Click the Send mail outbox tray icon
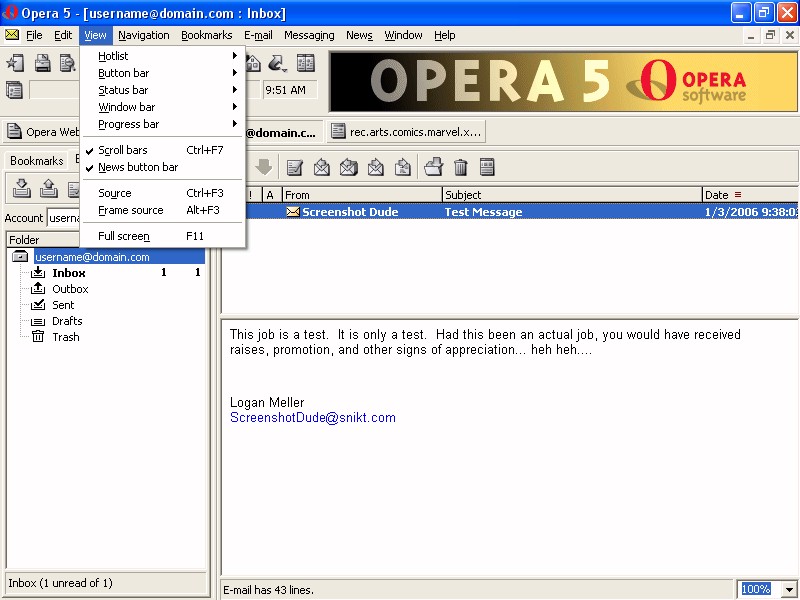800x600 pixels. [48, 188]
